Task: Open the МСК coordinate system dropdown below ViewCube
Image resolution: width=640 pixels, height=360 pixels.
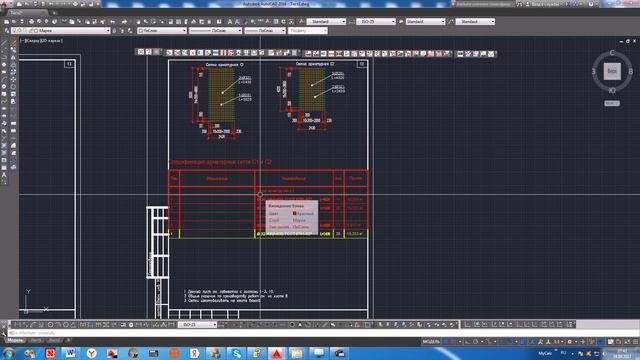Action: 612,103
